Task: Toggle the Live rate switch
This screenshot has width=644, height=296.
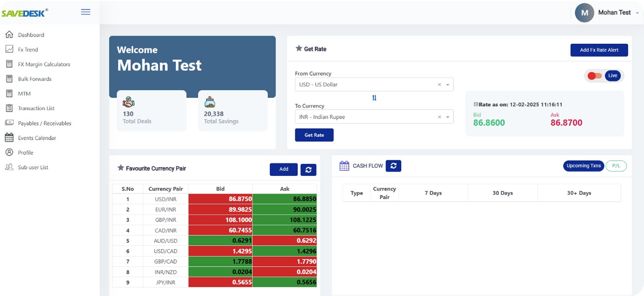Action: (x=595, y=76)
